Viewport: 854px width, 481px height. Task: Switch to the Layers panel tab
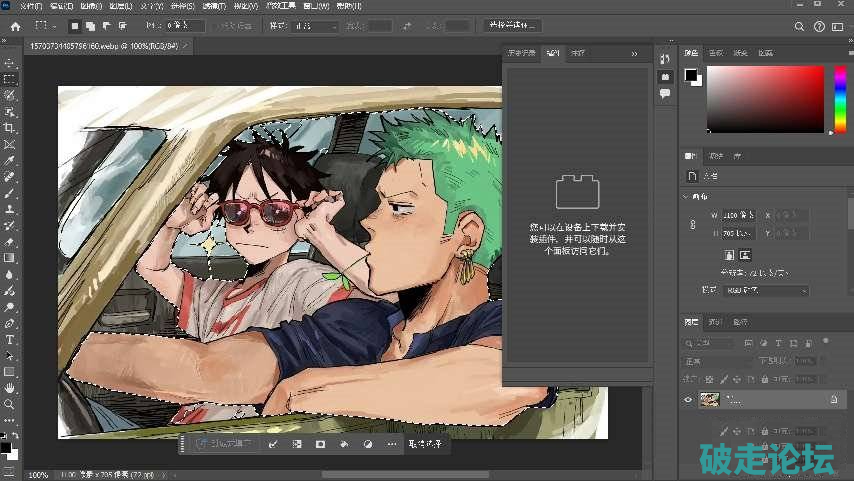(692, 322)
